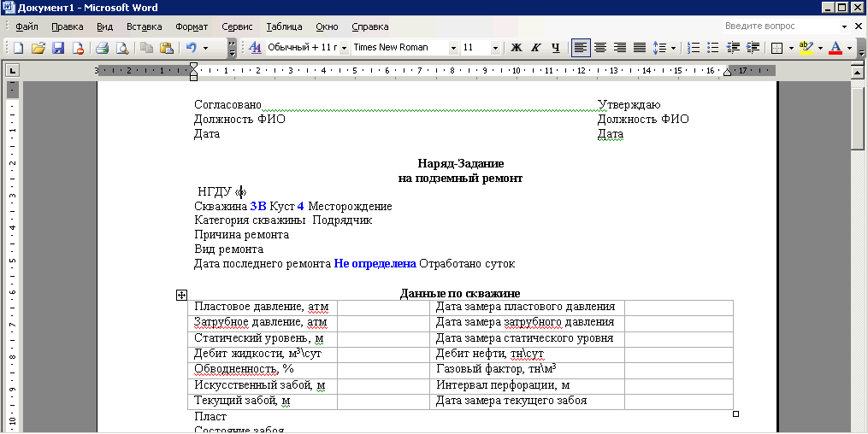The image size is (868, 434).
Task: Undo the last action
Action: click(x=191, y=48)
